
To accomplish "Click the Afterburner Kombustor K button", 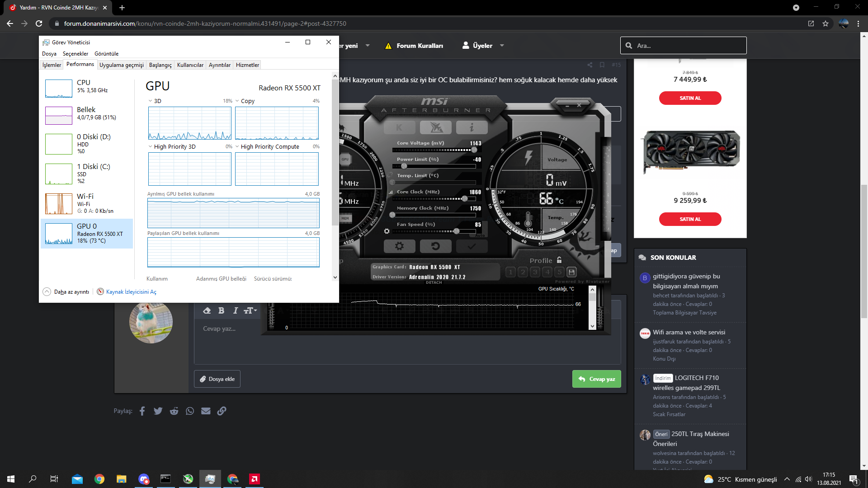I will pos(399,127).
